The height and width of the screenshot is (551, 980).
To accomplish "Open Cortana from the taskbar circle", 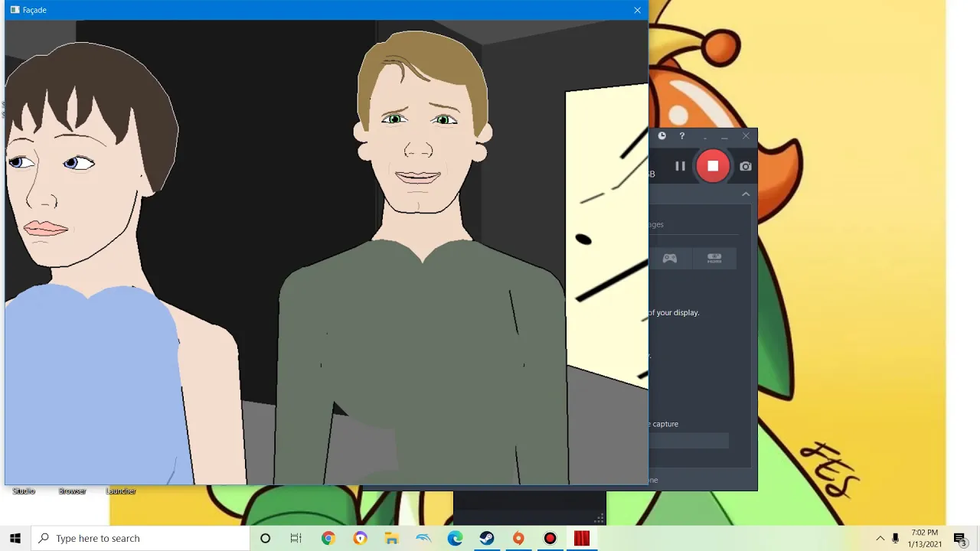I will [x=266, y=539].
